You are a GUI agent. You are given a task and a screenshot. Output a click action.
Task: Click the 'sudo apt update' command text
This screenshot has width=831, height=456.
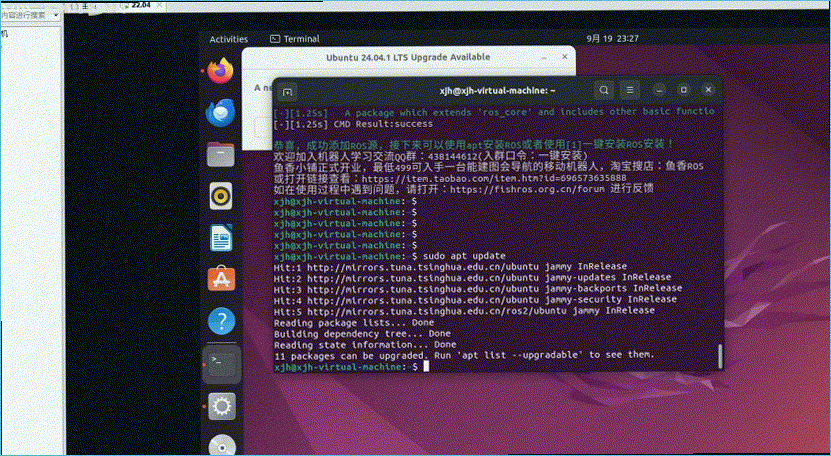click(x=464, y=256)
